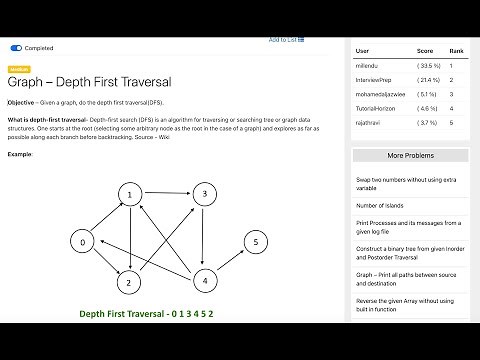Image resolution: width=480 pixels, height=360 pixels.
Task: Click the Depth First Traversal - 0 1 3 4 5 2 caption
Action: 146,314
